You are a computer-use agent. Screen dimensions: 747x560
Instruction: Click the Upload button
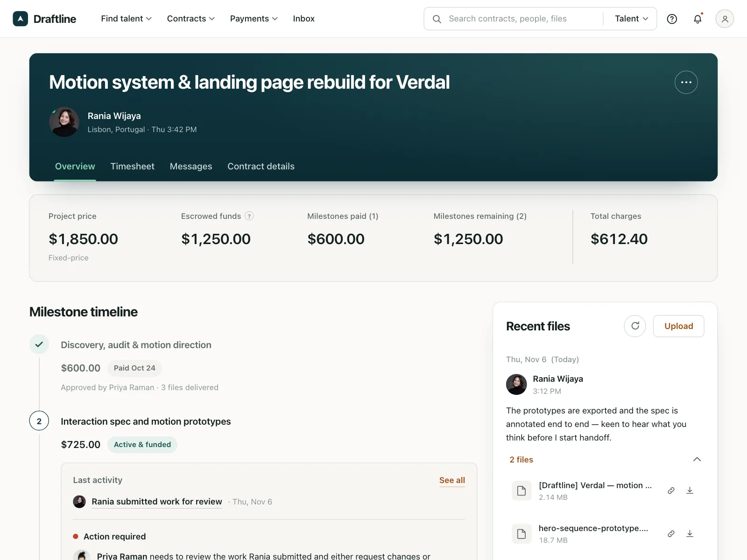click(x=678, y=326)
